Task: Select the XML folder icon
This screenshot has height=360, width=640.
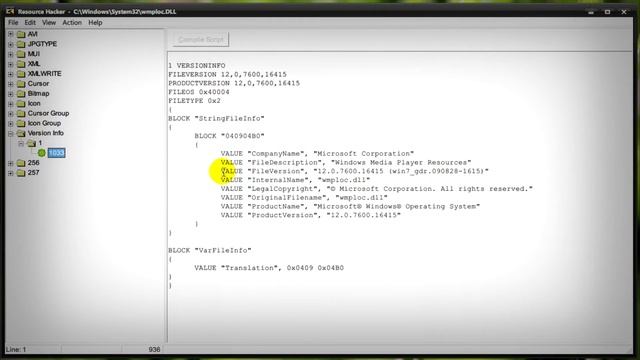Action: pos(21,64)
